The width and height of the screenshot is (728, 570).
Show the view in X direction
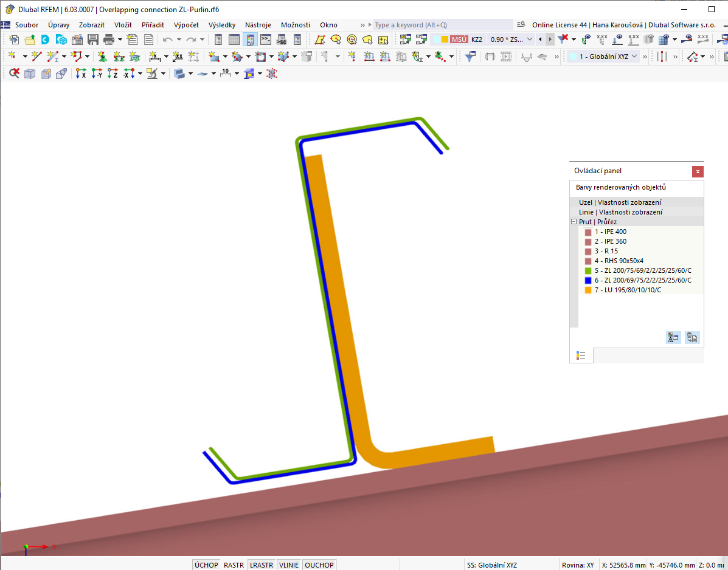coord(81,74)
